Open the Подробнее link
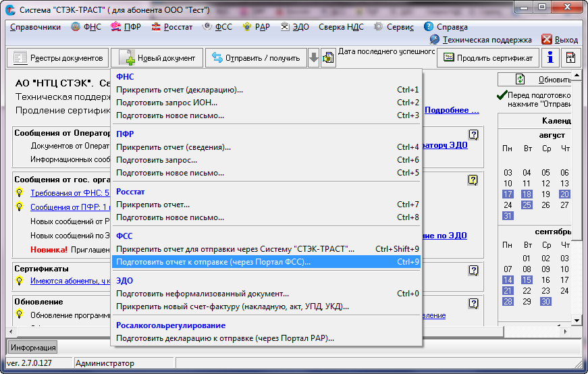The height and width of the screenshot is (374, 588). (452, 110)
